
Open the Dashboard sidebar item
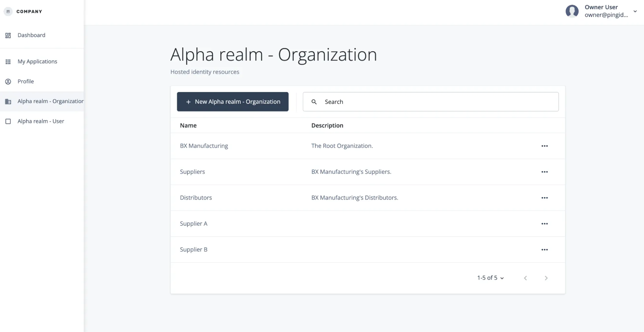pyautogui.click(x=42, y=35)
